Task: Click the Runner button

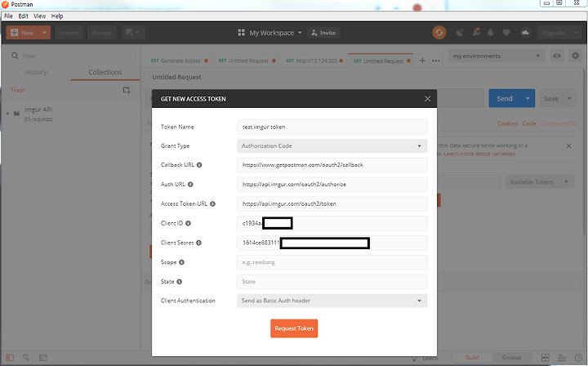Action: tap(102, 33)
